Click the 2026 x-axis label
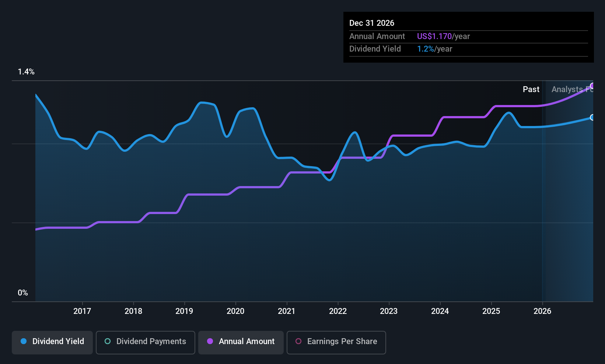The image size is (605, 364). [x=542, y=311]
